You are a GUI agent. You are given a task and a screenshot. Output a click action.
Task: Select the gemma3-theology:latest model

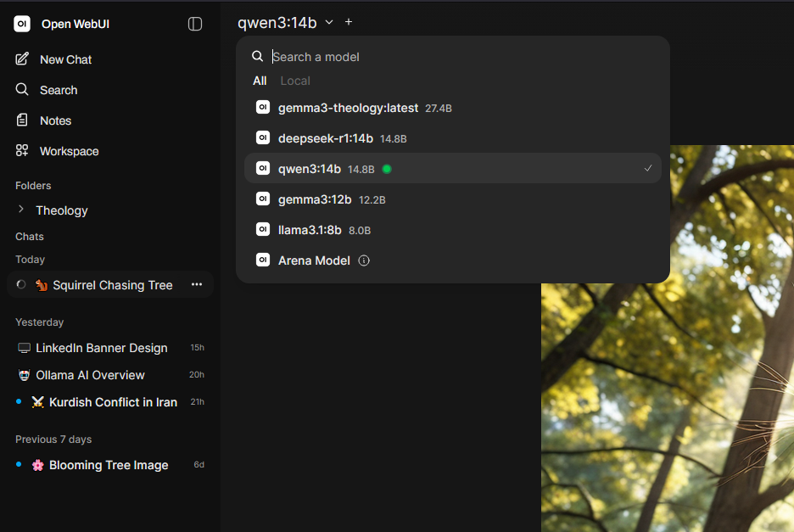point(453,108)
